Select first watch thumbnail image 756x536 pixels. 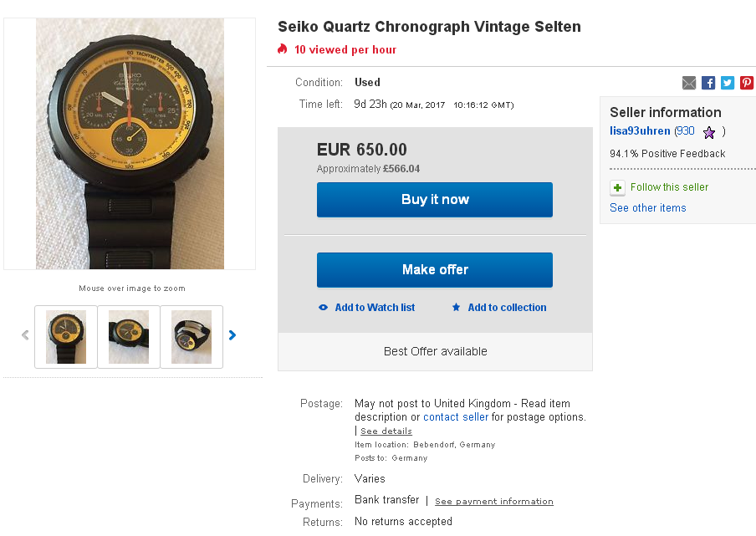[66, 337]
